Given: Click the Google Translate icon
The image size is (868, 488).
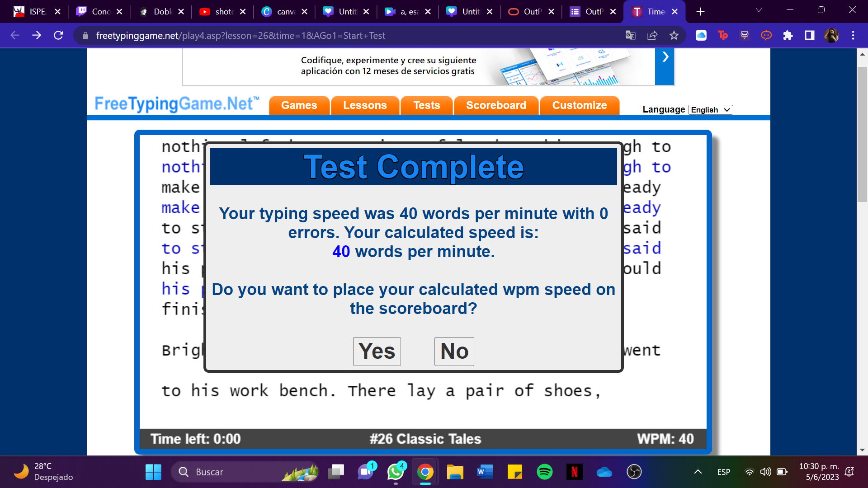Looking at the screenshot, I should (x=630, y=35).
